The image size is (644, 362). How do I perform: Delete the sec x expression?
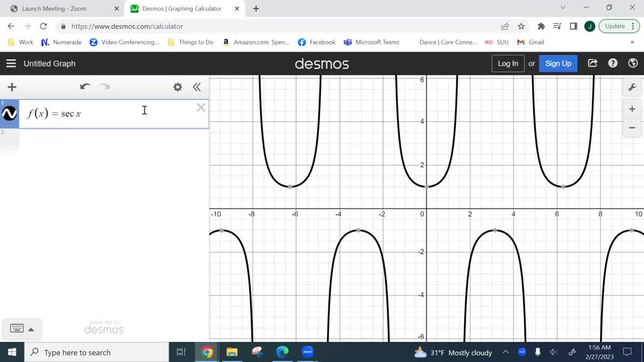pyautogui.click(x=201, y=107)
